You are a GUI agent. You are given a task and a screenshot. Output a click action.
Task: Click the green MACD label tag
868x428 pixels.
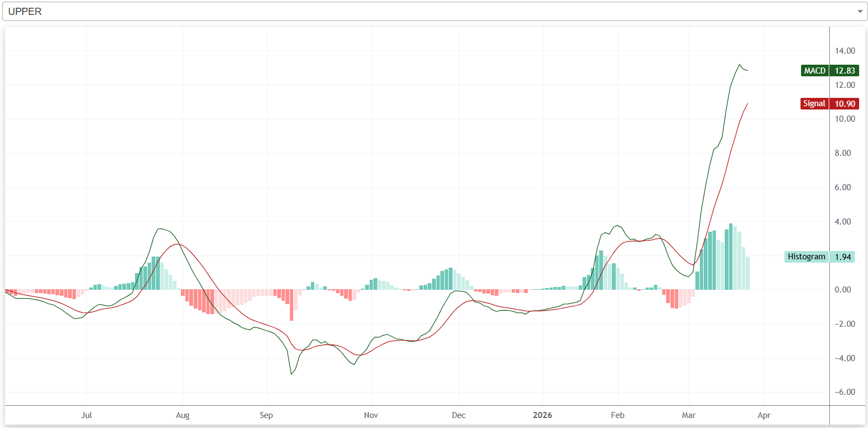pos(814,71)
